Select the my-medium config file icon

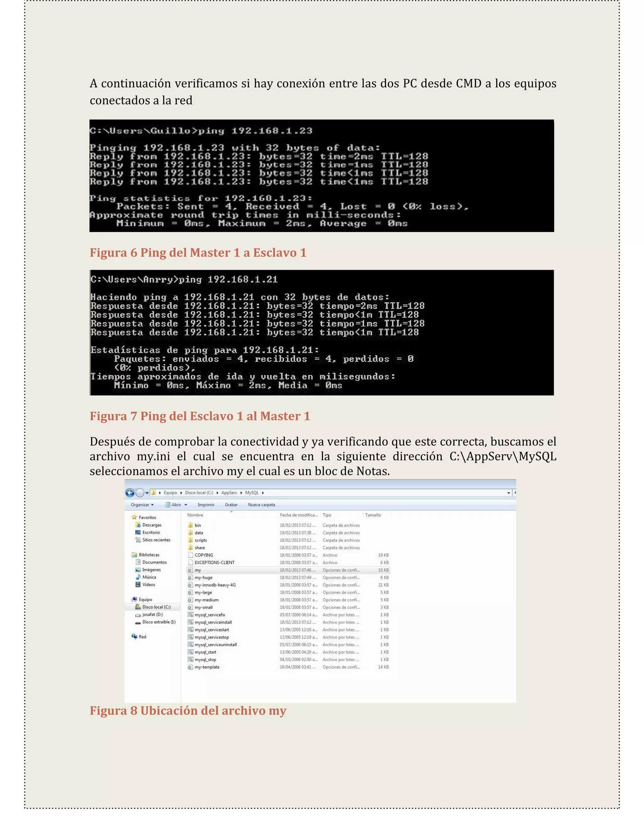(x=190, y=599)
